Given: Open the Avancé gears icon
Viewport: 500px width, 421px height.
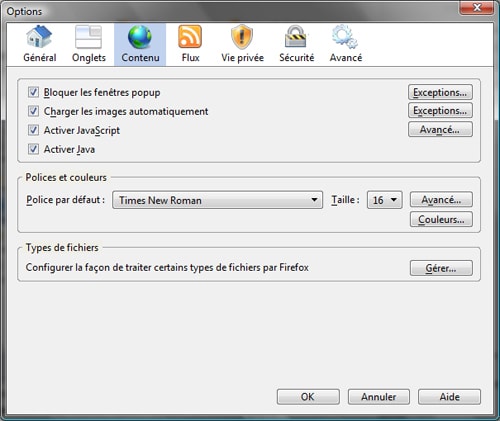Looking at the screenshot, I should pos(345,36).
